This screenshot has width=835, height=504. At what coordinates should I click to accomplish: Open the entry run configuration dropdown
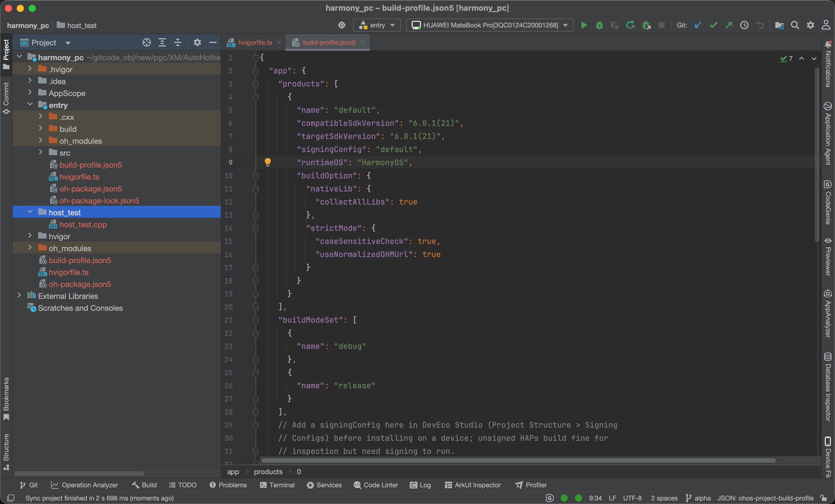[x=377, y=25]
